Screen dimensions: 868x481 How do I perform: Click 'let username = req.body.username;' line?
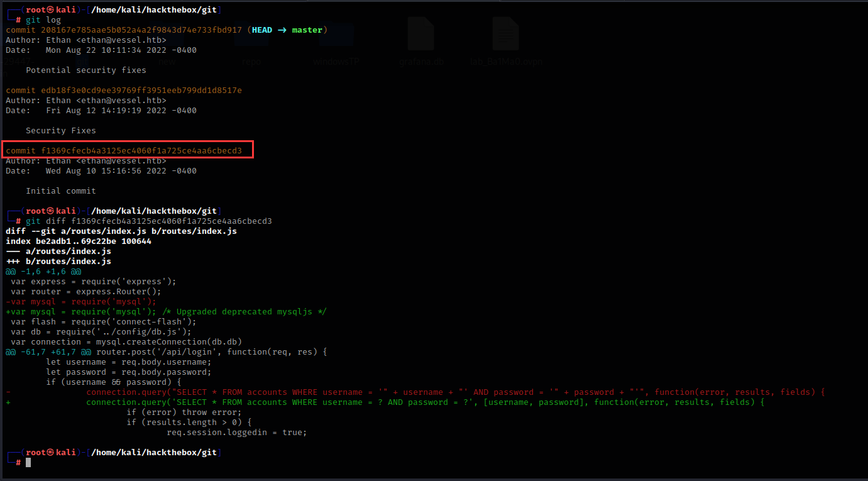point(129,362)
